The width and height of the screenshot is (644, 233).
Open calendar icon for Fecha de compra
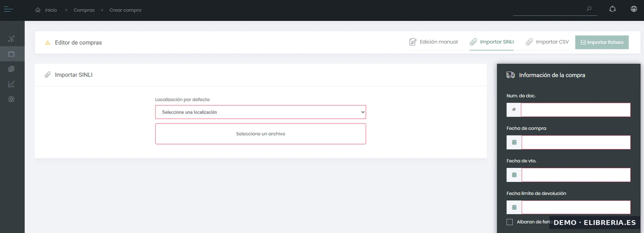coord(514,142)
